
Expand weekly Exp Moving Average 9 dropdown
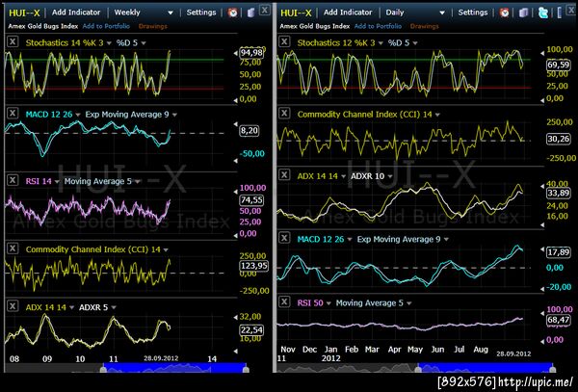click(174, 115)
